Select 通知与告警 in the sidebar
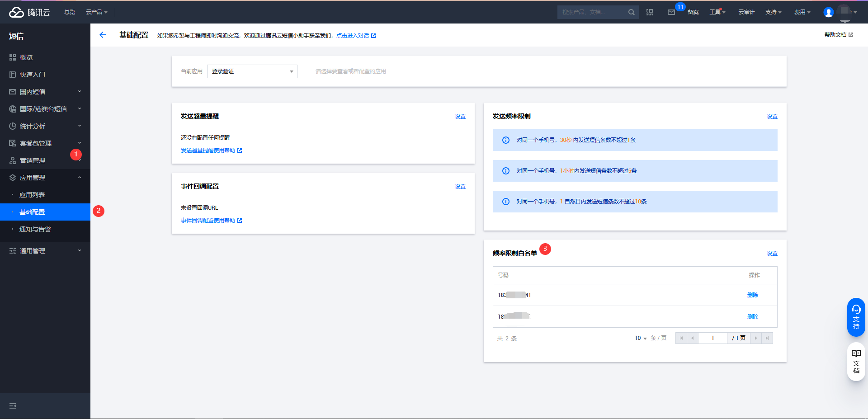The width and height of the screenshot is (868, 419). coord(45,229)
